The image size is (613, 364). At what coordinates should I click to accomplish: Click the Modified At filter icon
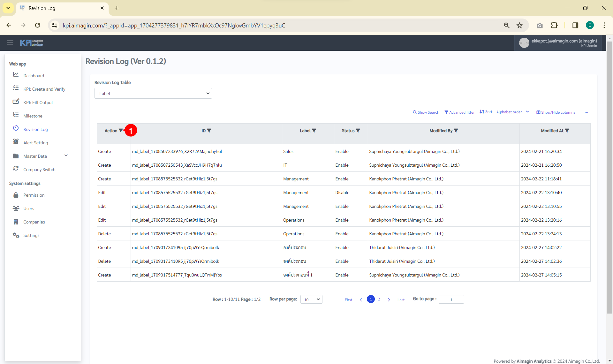(x=567, y=131)
